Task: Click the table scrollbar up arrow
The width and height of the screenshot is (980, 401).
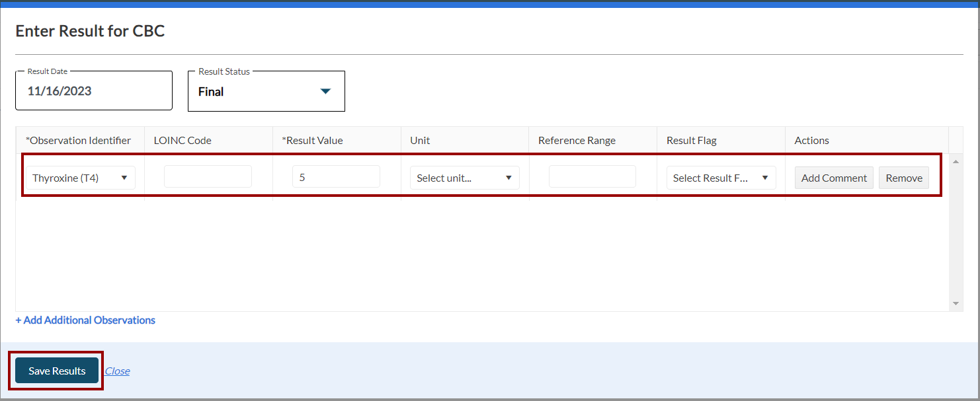Action: click(x=956, y=161)
